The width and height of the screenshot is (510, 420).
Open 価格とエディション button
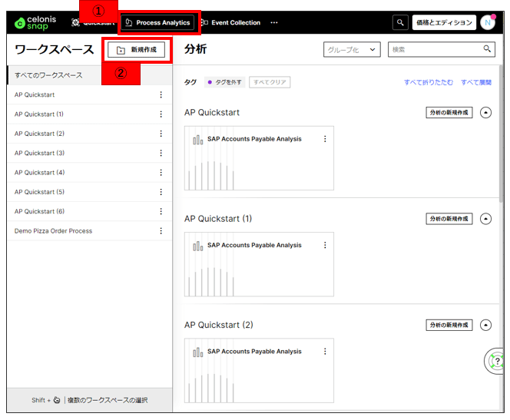[x=444, y=22]
